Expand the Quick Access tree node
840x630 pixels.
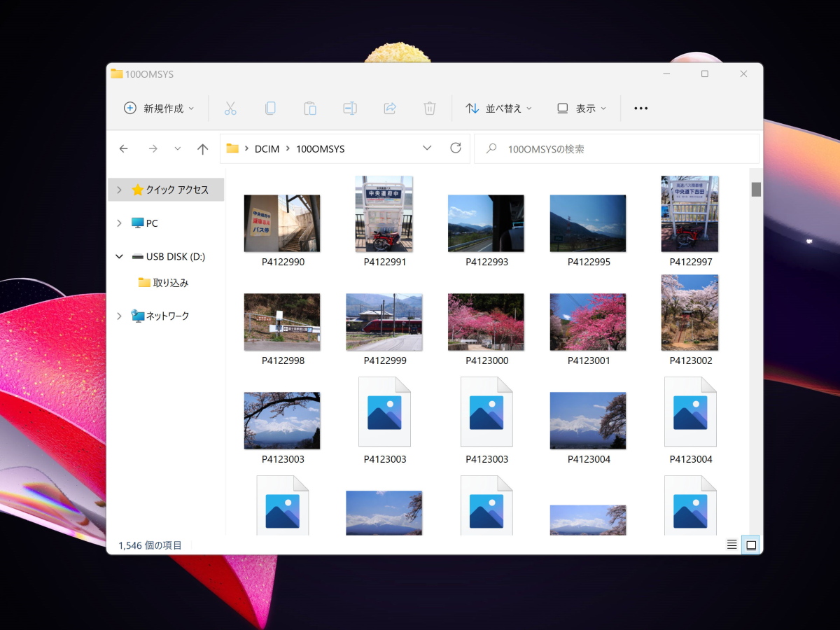[x=119, y=190]
